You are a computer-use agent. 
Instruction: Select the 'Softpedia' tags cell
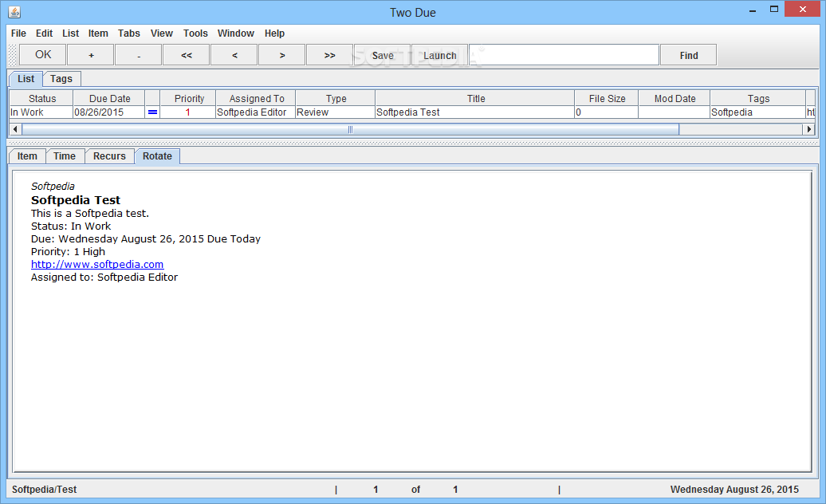(758, 112)
